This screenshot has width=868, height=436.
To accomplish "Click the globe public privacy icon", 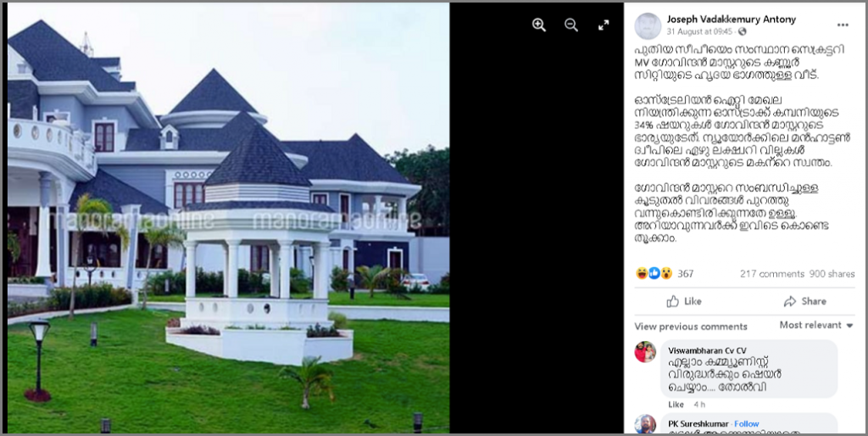I will tap(743, 31).
